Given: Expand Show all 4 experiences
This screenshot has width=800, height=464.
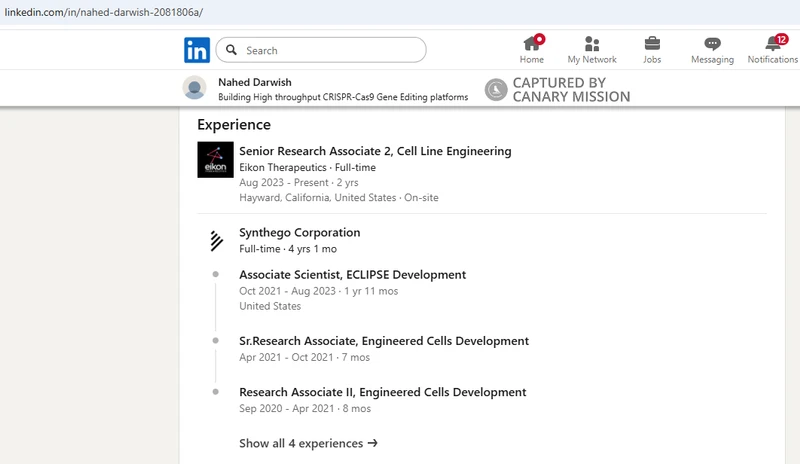Looking at the screenshot, I should coord(308,443).
